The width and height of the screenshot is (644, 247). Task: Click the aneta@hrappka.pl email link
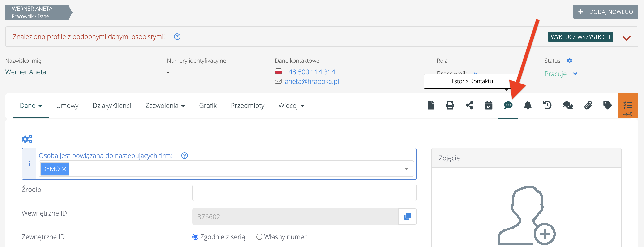coord(312,81)
